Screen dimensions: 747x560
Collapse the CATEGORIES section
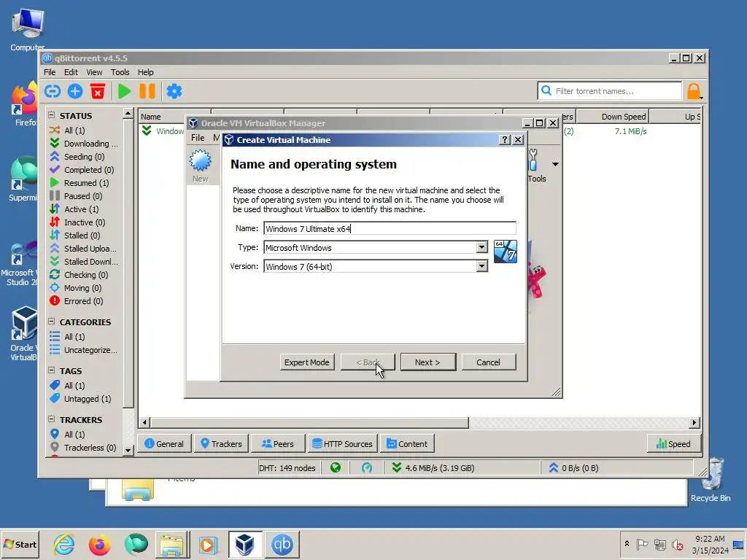click(52, 322)
